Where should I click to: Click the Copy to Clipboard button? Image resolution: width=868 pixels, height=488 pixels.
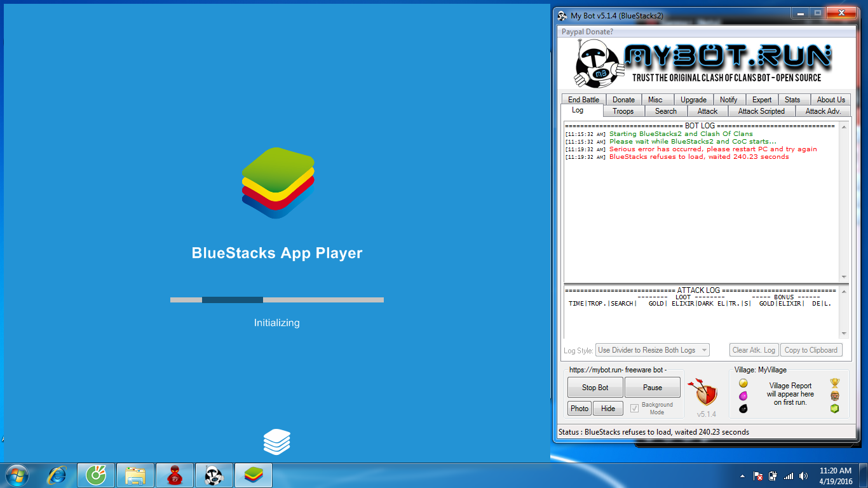point(811,350)
